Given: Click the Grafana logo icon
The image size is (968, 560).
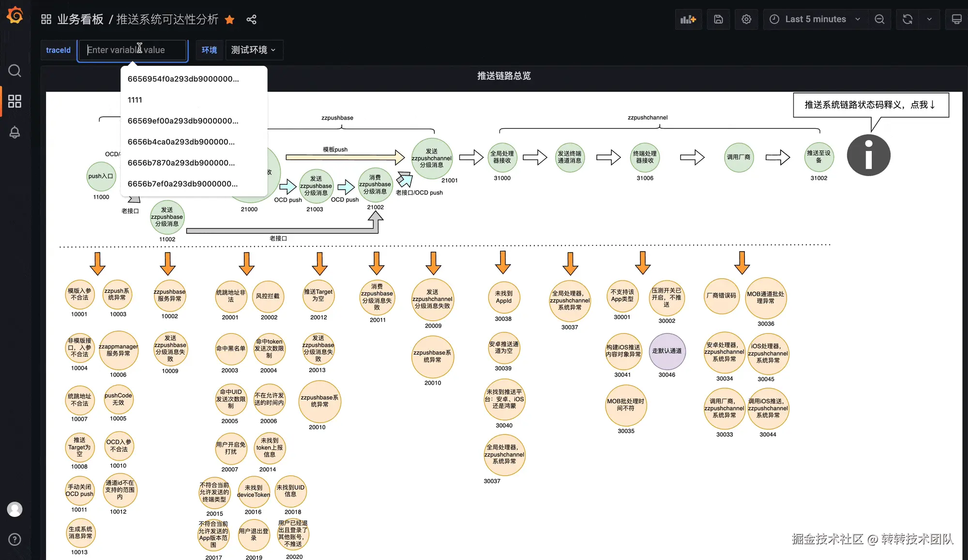Looking at the screenshot, I should [x=15, y=15].
